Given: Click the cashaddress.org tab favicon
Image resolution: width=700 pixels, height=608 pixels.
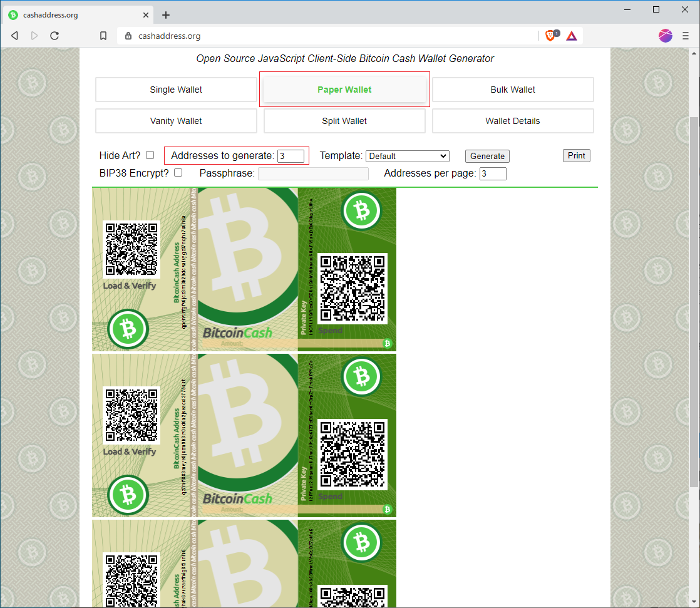Looking at the screenshot, I should [13, 15].
